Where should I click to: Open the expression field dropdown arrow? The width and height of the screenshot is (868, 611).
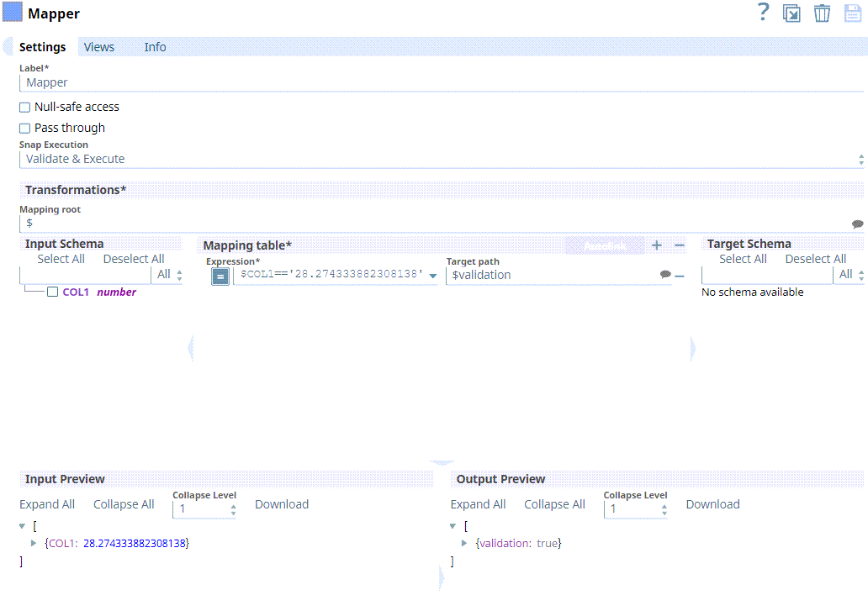(433, 276)
